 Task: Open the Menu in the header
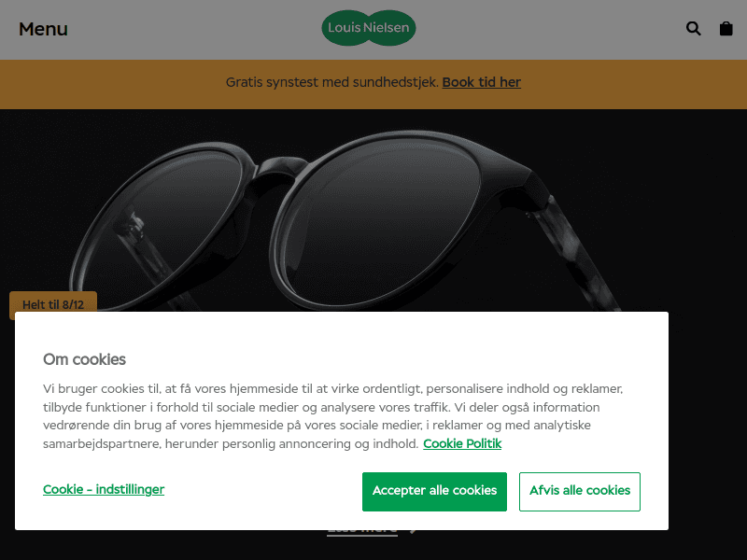click(x=43, y=29)
